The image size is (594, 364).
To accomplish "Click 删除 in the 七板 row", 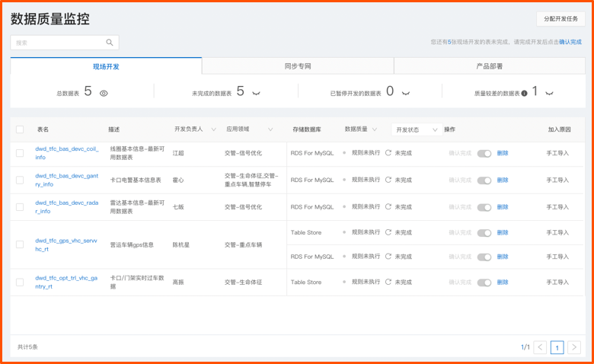I will (503, 207).
